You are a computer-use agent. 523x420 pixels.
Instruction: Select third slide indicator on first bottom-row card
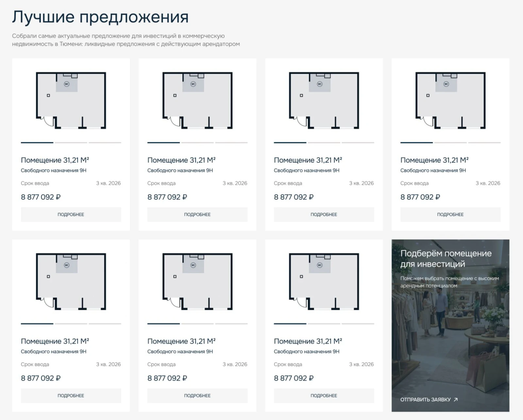pyautogui.click(x=105, y=324)
